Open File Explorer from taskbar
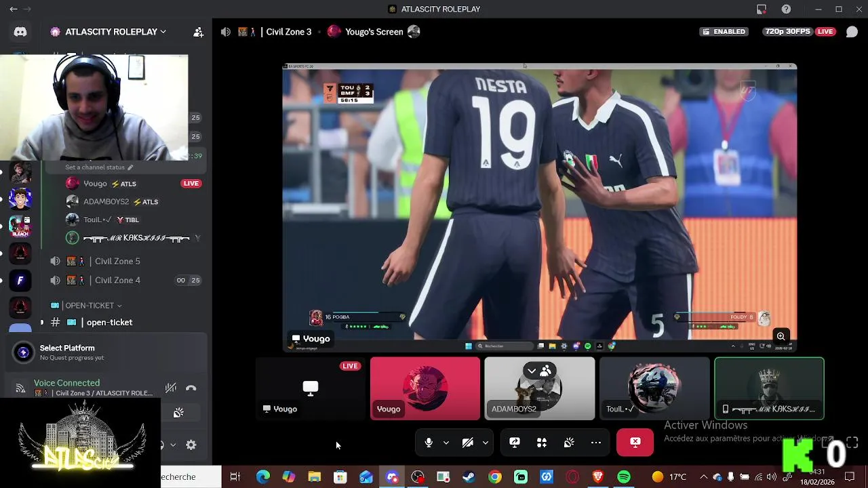The width and height of the screenshot is (868, 488). pos(315,477)
